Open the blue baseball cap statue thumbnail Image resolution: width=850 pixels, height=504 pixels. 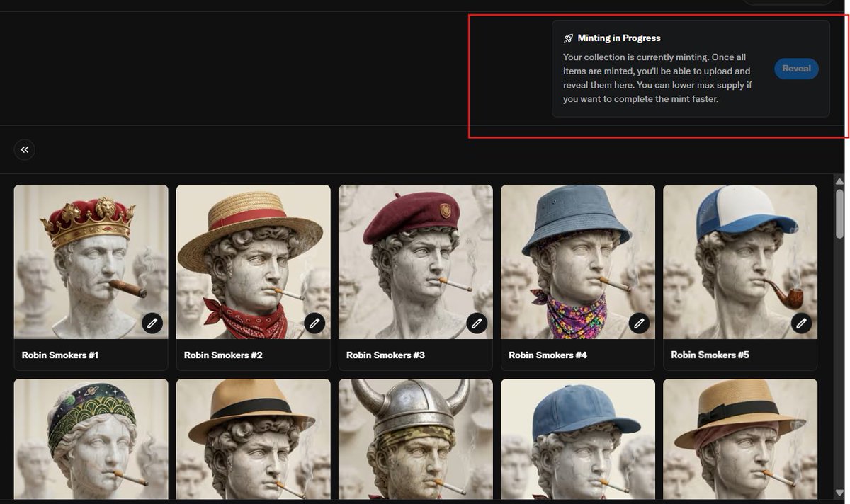(577, 439)
